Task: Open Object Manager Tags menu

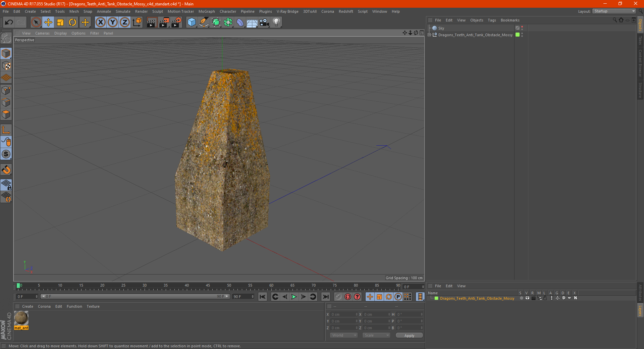Action: tap(492, 20)
